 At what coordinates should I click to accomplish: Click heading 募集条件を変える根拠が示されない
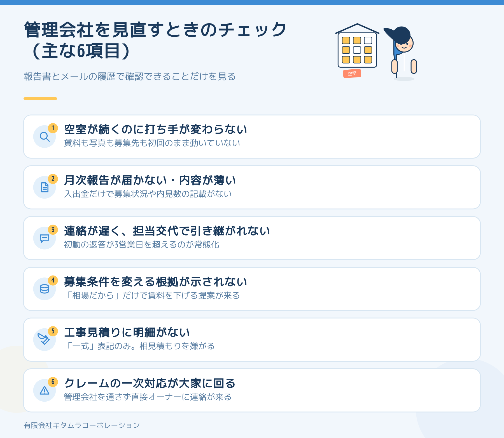(x=155, y=282)
